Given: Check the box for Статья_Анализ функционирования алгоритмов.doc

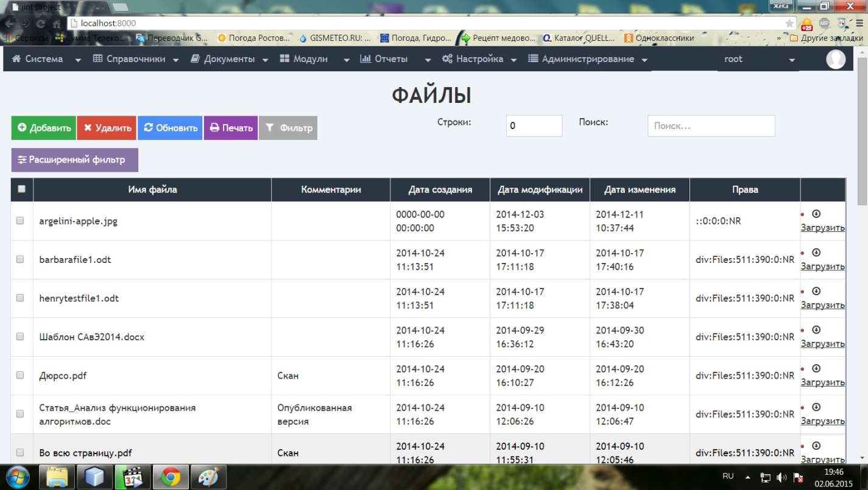Looking at the screenshot, I should coord(20,414).
